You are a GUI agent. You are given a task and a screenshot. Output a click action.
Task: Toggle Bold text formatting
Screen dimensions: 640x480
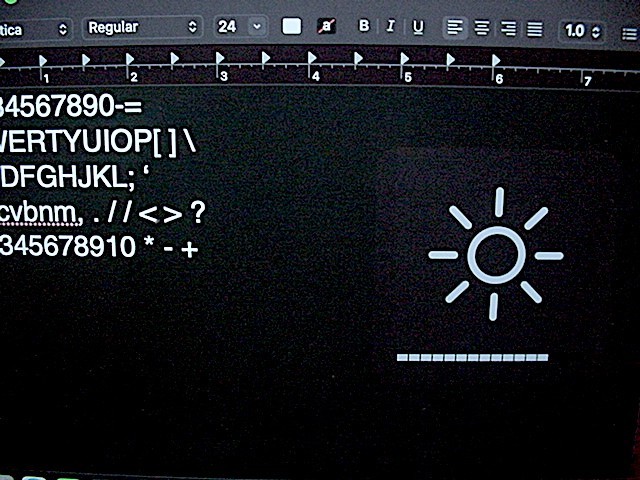click(364, 26)
